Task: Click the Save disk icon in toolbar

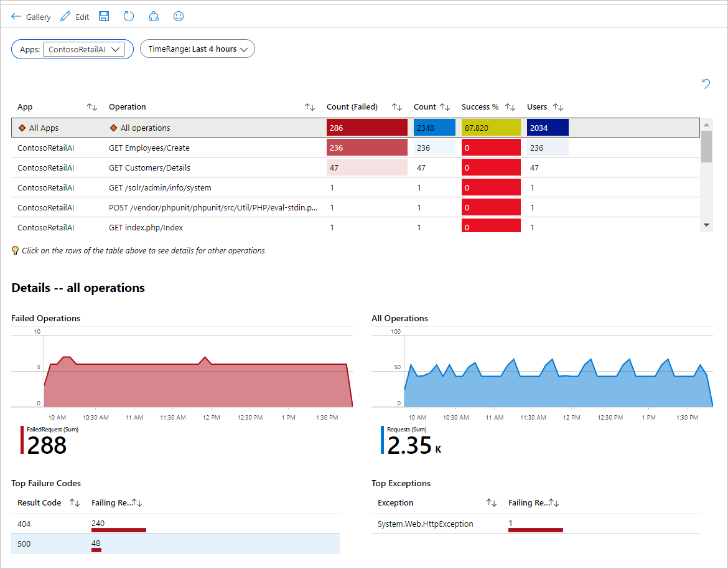Action: pos(104,17)
